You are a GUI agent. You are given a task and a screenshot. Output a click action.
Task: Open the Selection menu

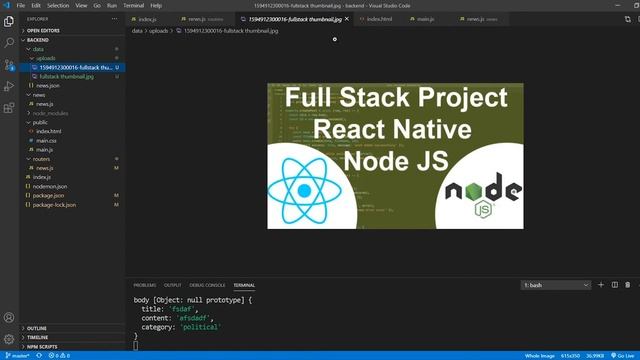click(58, 5)
